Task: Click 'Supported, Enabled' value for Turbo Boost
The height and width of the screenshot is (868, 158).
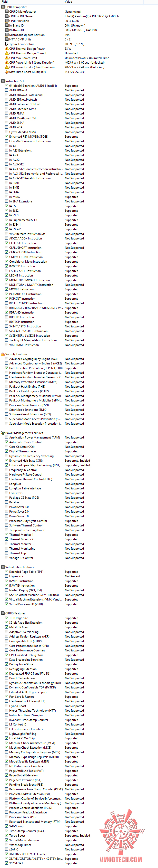Action: click(77, 835)
